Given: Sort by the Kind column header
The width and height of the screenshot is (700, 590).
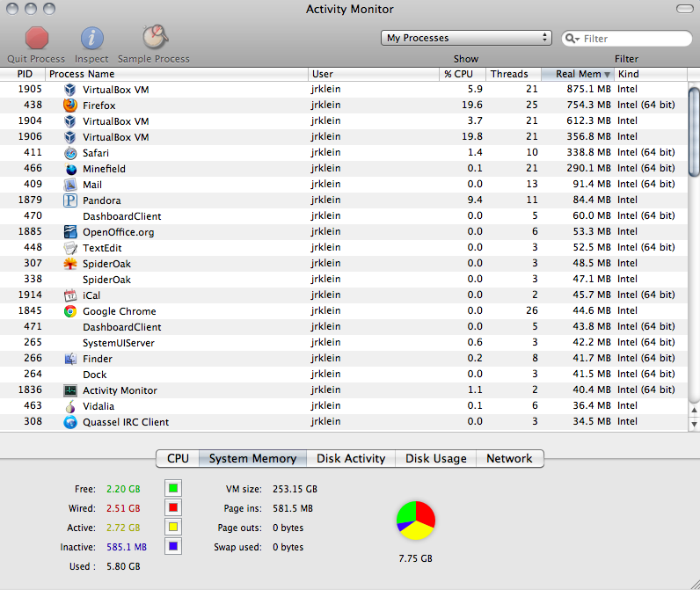Looking at the screenshot, I should point(651,74).
